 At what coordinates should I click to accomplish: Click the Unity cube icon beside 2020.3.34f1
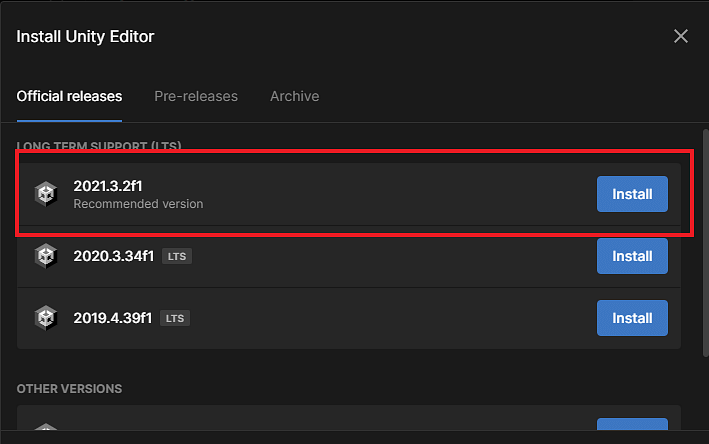click(x=46, y=256)
